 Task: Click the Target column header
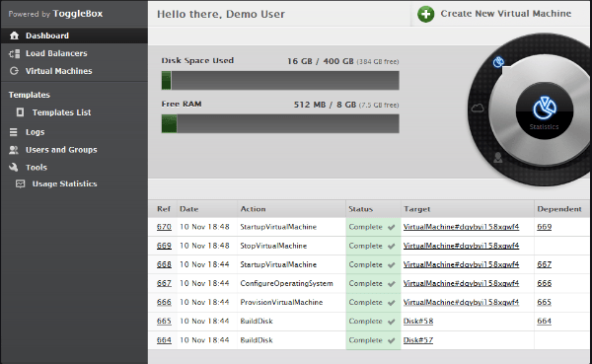pyautogui.click(x=416, y=209)
